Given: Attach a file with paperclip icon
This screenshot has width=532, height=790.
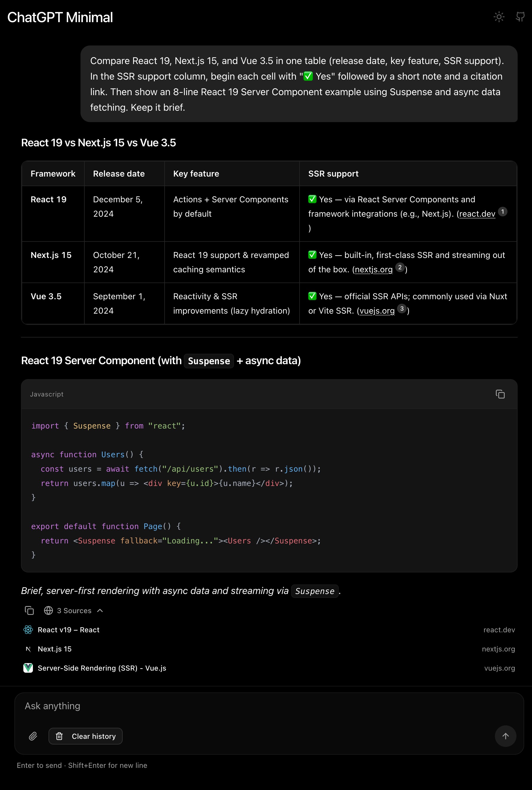Looking at the screenshot, I should [33, 736].
